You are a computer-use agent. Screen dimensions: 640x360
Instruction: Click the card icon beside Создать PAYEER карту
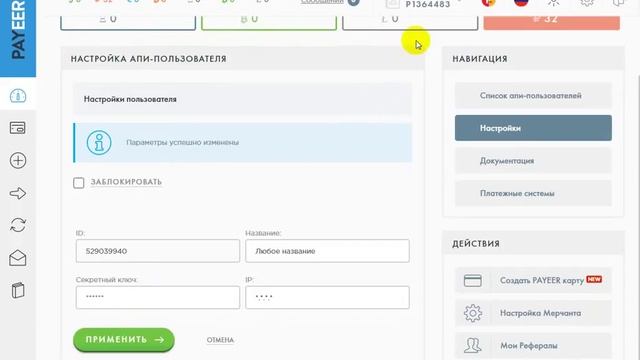pyautogui.click(x=473, y=281)
